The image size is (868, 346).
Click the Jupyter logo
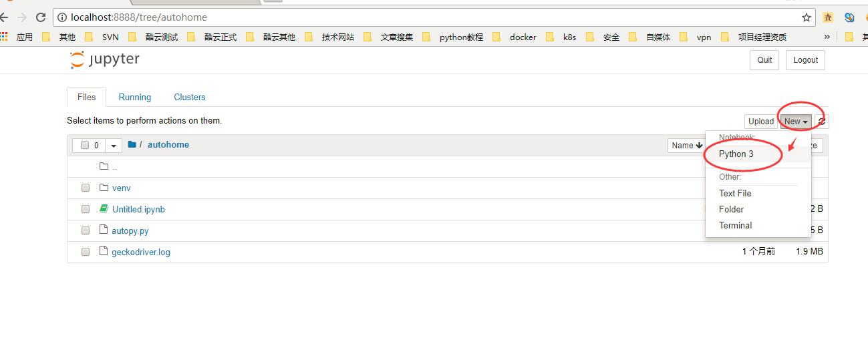[x=104, y=59]
